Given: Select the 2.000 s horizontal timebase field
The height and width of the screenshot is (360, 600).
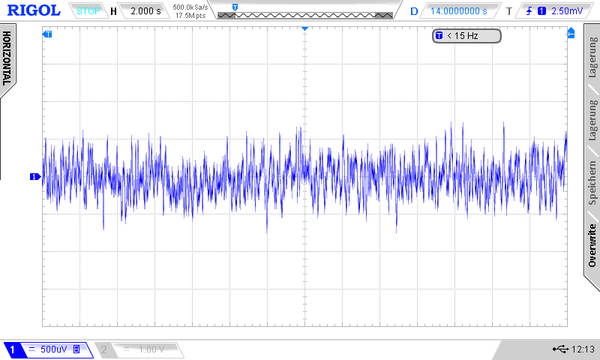Looking at the screenshot, I should [x=145, y=11].
